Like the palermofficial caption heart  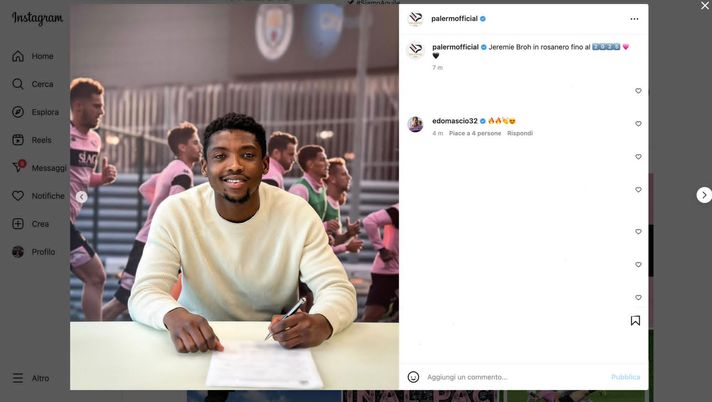(x=638, y=91)
